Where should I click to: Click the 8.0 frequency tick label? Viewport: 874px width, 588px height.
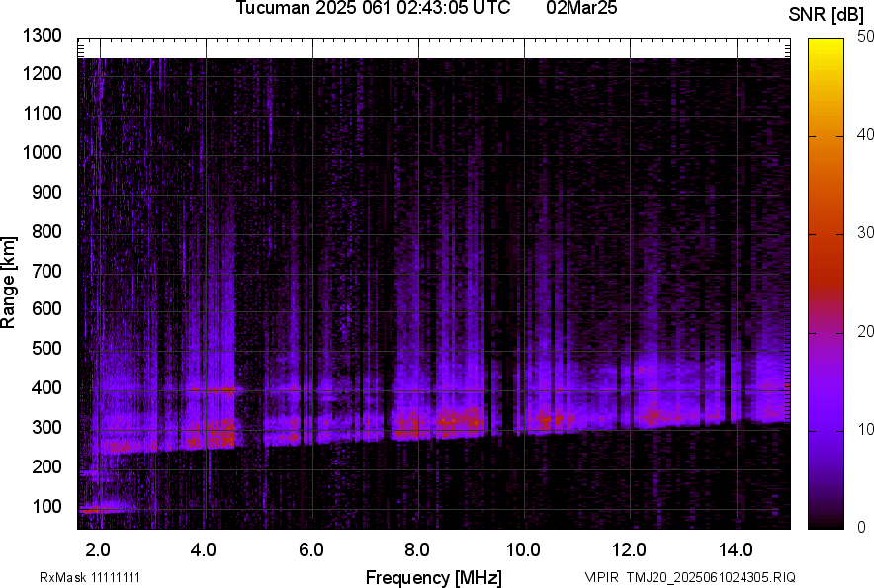[416, 548]
